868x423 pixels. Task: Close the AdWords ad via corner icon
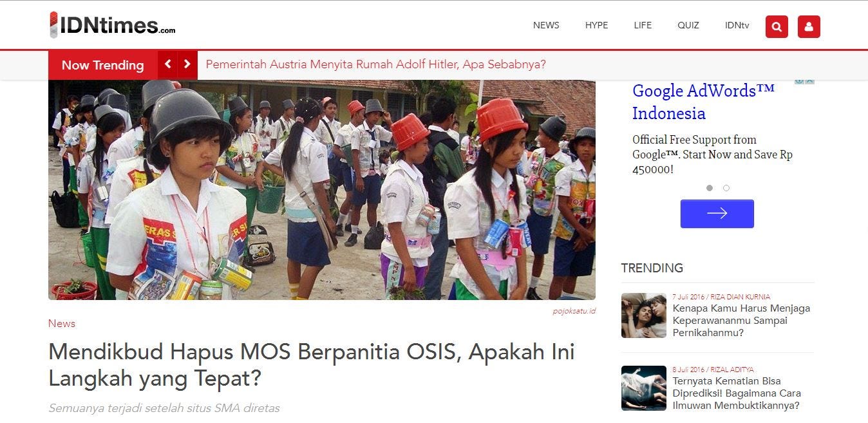[x=810, y=81]
